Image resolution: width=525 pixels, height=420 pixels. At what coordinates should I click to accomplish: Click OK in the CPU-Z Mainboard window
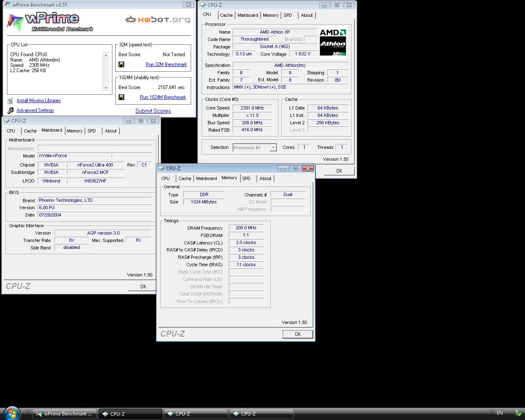click(142, 286)
